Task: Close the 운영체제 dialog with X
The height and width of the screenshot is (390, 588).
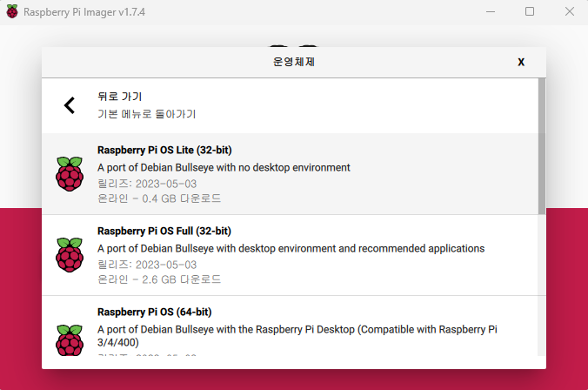Action: [x=521, y=62]
